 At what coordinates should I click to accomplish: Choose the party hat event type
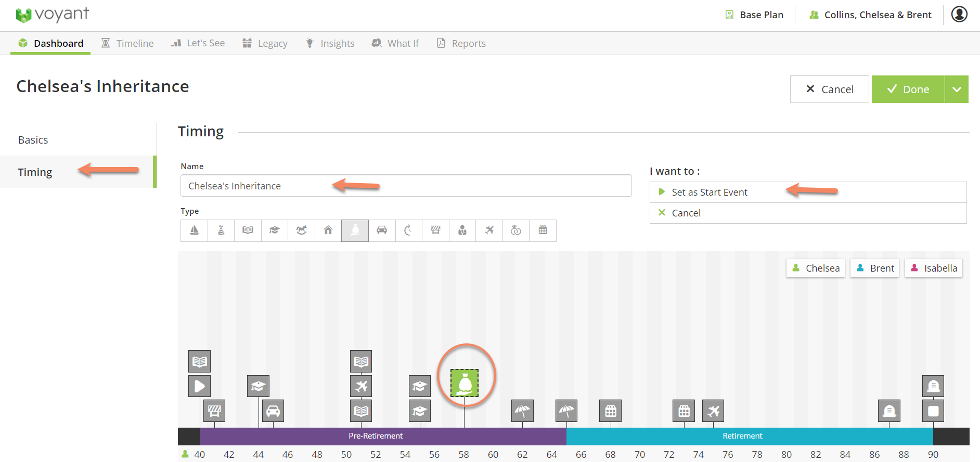(x=221, y=230)
